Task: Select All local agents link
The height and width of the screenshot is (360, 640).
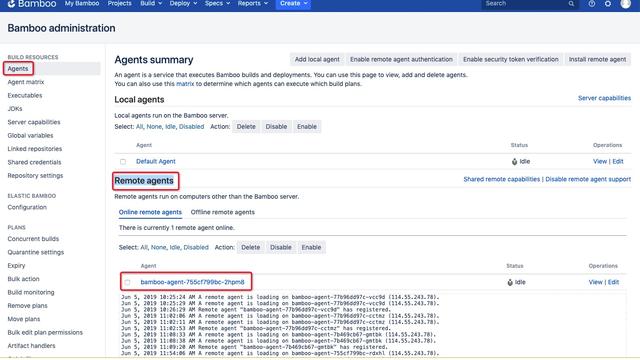Action: coord(139,127)
